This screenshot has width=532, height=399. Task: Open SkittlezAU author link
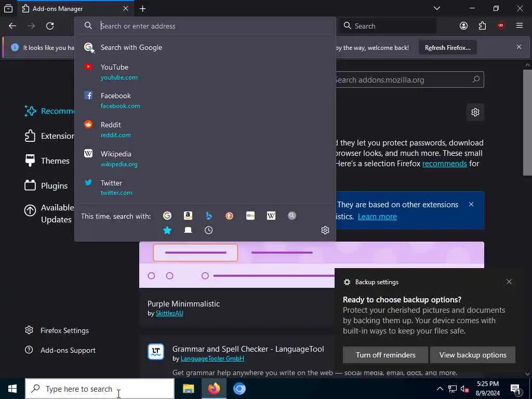tap(169, 313)
